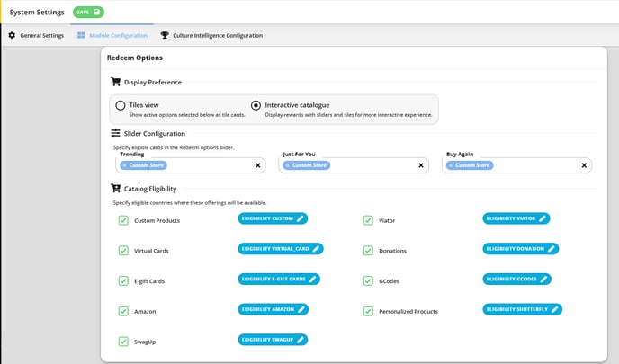Click Eligibility Shutterfly button
The image size is (619, 364).
click(x=522, y=309)
